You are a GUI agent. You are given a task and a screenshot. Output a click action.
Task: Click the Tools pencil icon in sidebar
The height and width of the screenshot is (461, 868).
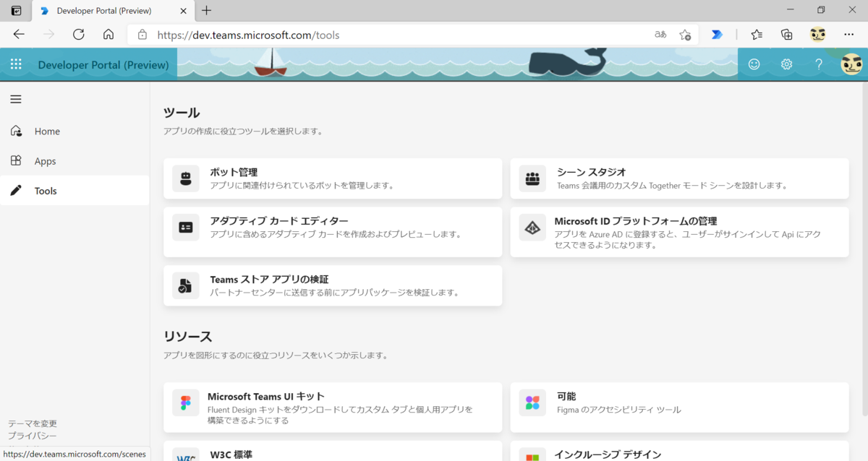17,190
